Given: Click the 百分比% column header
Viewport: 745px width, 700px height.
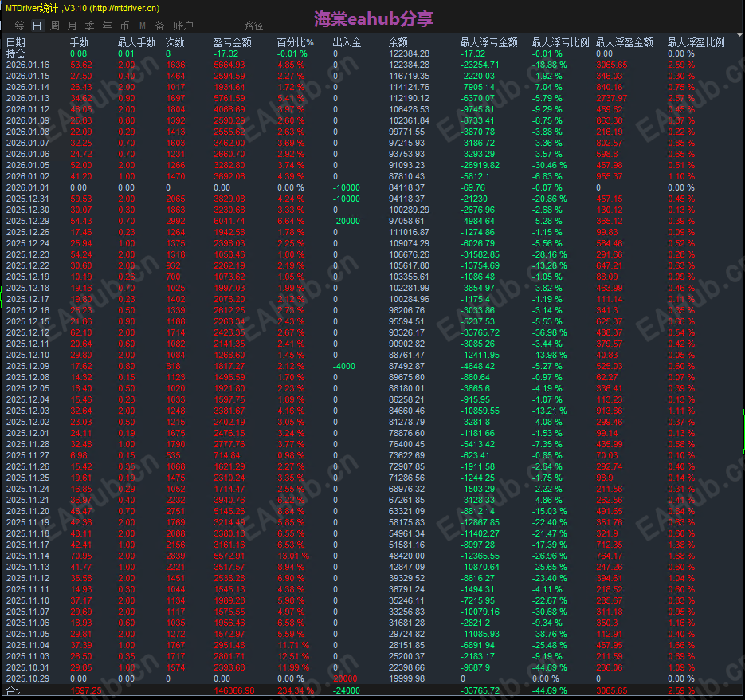Looking at the screenshot, I should click(296, 42).
